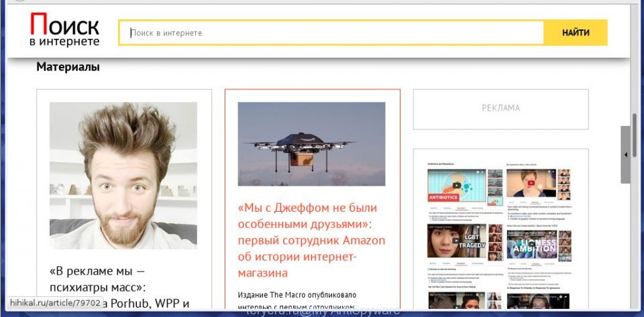Click the Материалы section heading

point(68,67)
